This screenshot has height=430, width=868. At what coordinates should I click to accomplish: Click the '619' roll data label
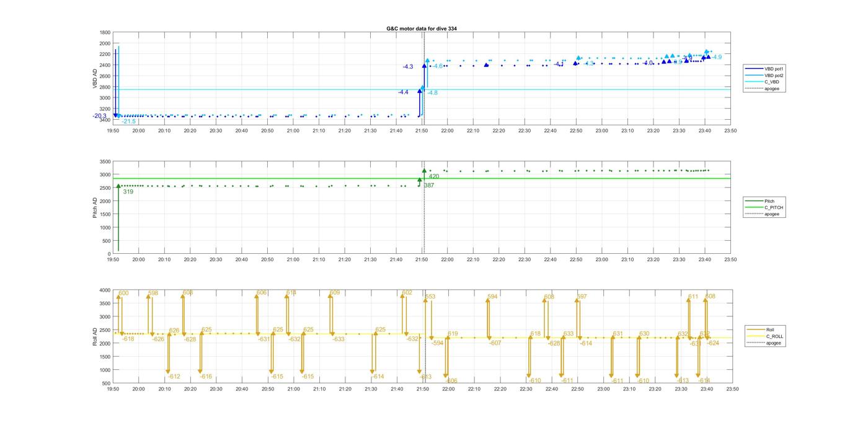point(453,334)
